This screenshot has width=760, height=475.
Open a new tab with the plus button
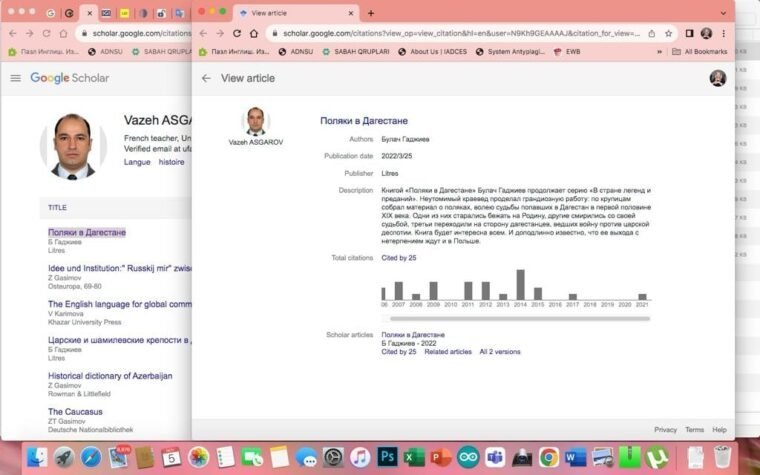click(370, 13)
